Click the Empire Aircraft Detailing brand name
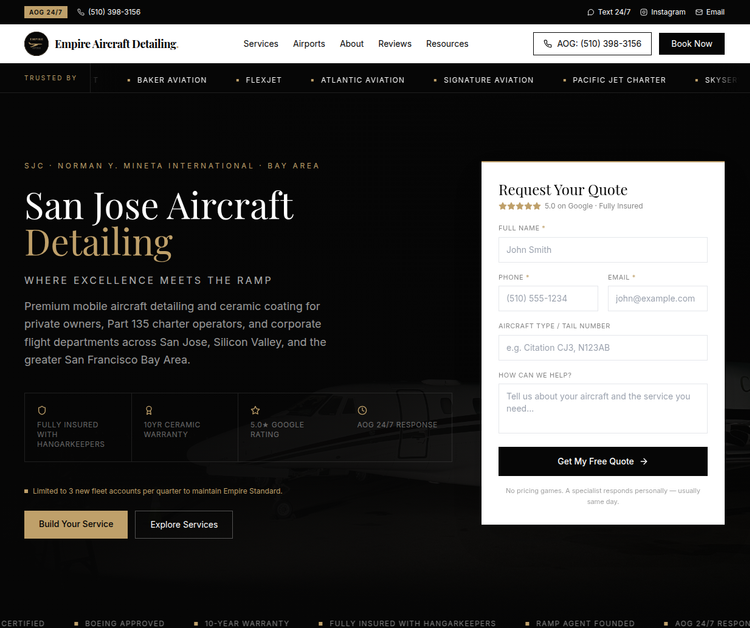The height and width of the screenshot is (628, 750). coord(116,44)
